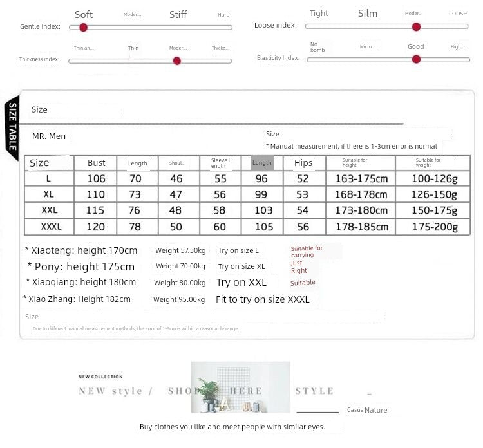Select the MR. Men label

pos(49,136)
